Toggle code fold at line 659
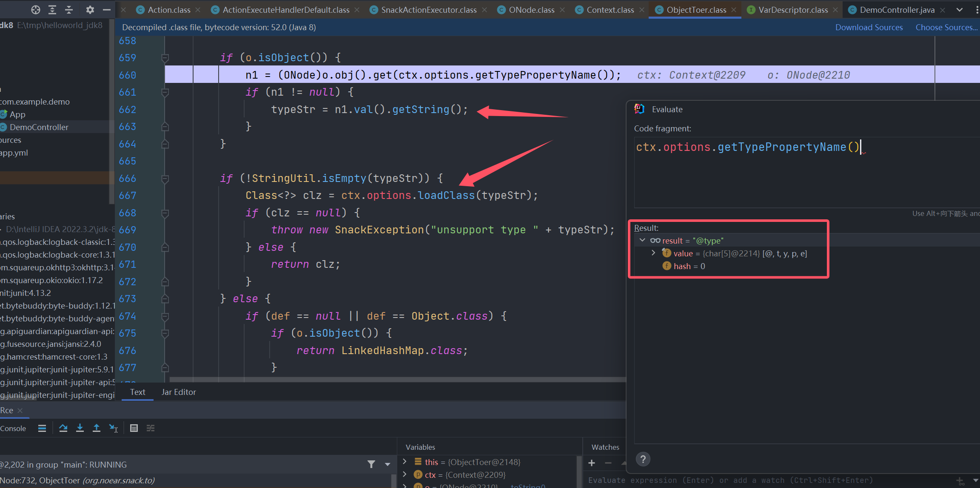The width and height of the screenshot is (980, 488). [x=165, y=58]
